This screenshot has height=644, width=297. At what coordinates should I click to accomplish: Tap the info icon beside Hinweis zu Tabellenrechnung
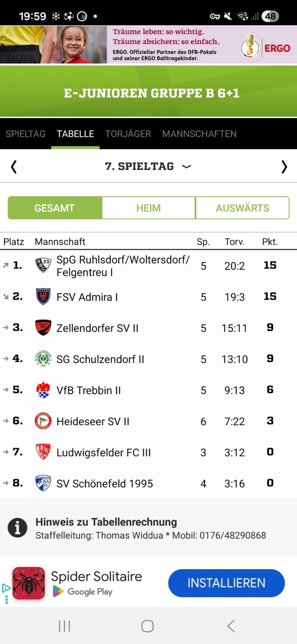point(17,528)
